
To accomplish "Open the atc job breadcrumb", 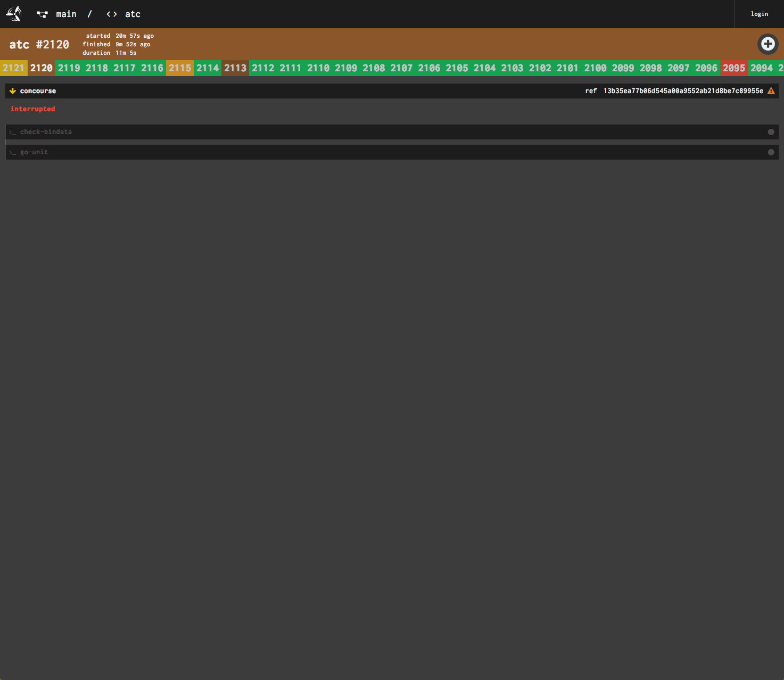I will (x=133, y=14).
